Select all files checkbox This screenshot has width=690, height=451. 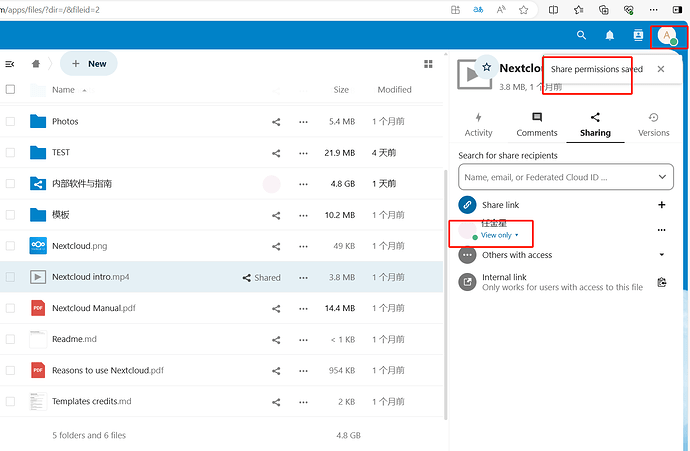(x=10, y=89)
